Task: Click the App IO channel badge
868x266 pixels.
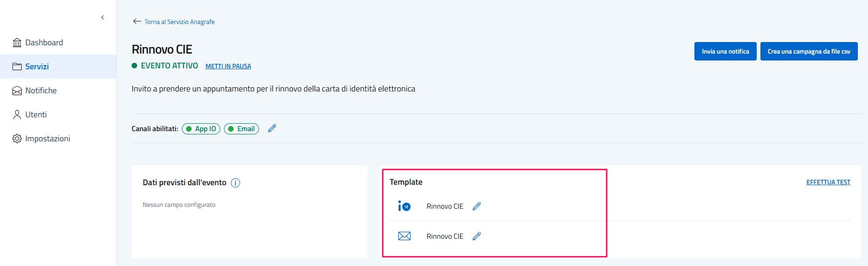Action: [x=201, y=129]
